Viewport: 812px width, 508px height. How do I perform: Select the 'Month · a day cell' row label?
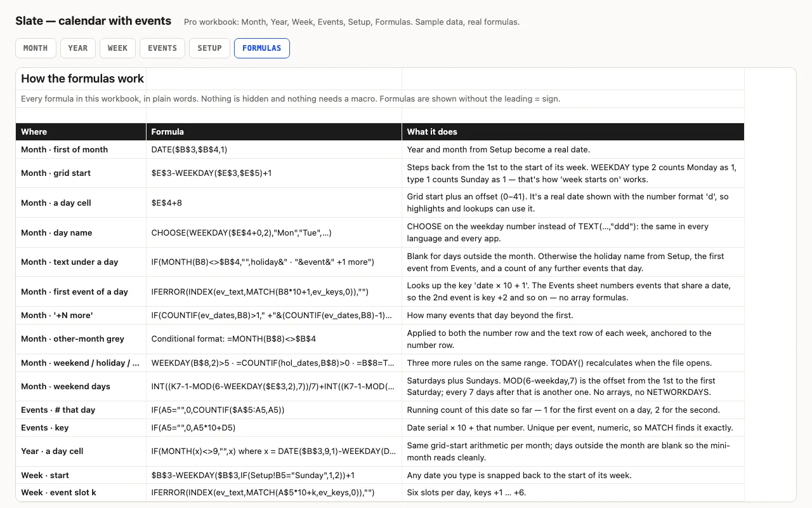(81, 203)
